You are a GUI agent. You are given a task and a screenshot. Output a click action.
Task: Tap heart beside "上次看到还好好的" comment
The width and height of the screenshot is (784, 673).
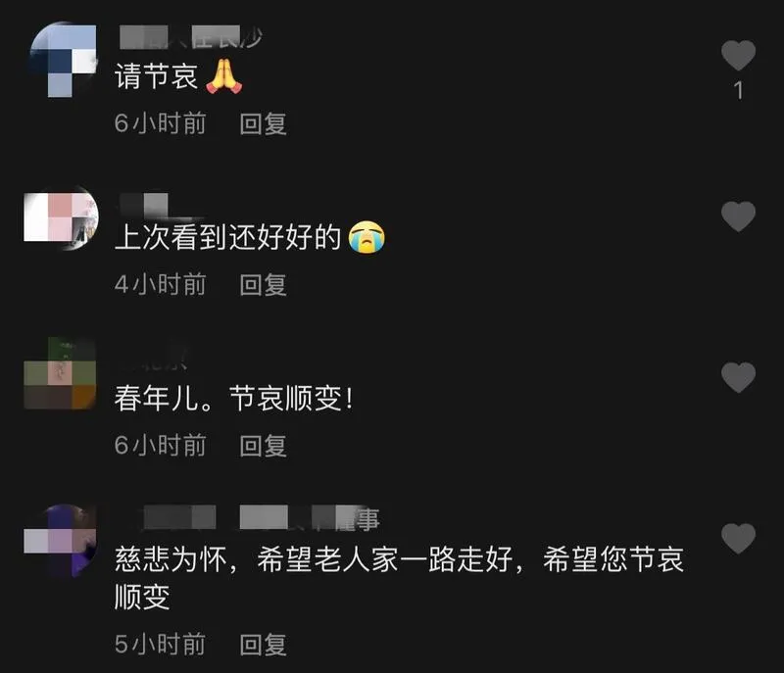click(x=738, y=216)
